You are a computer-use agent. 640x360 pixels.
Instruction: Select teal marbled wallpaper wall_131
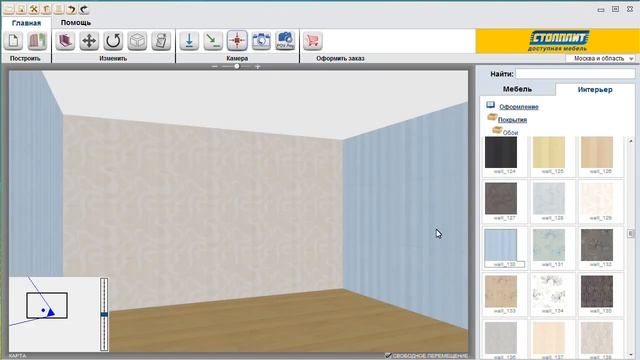pyautogui.click(x=549, y=245)
